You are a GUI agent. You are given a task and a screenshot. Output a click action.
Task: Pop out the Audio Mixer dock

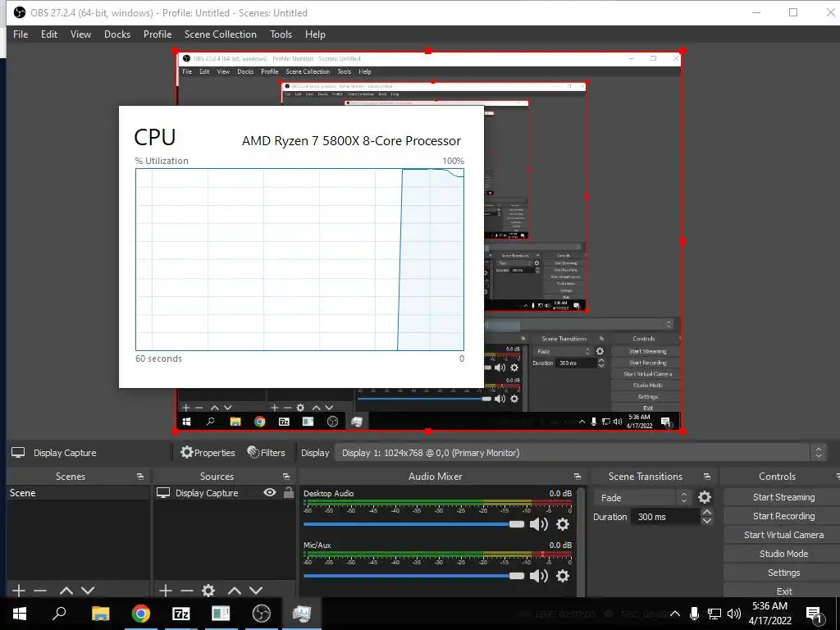pyautogui.click(x=577, y=477)
